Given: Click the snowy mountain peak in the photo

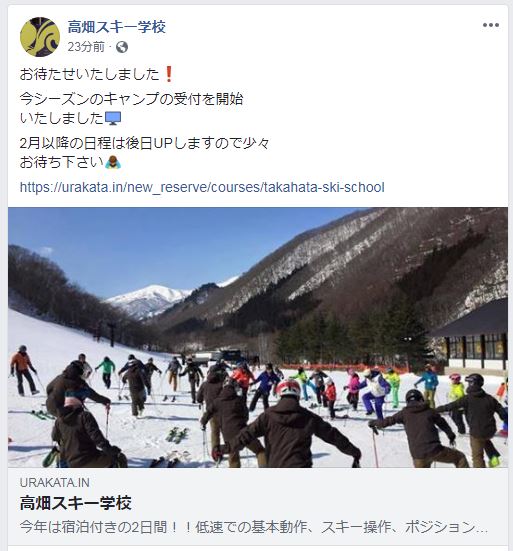Looking at the screenshot, I should point(149,299).
